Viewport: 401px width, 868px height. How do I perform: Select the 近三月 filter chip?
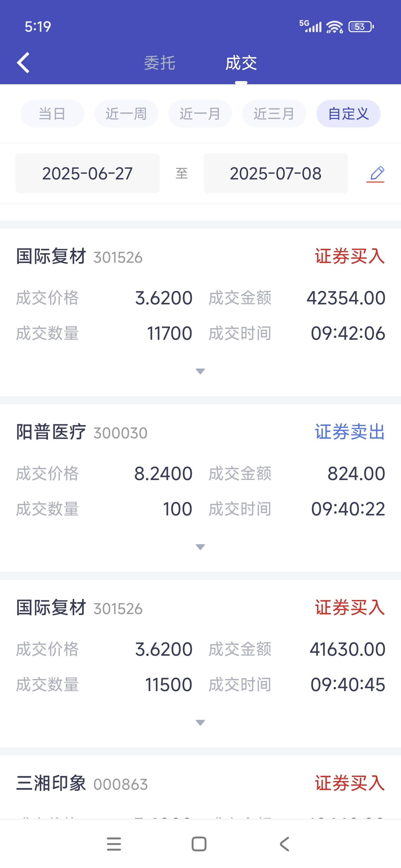coord(274,114)
